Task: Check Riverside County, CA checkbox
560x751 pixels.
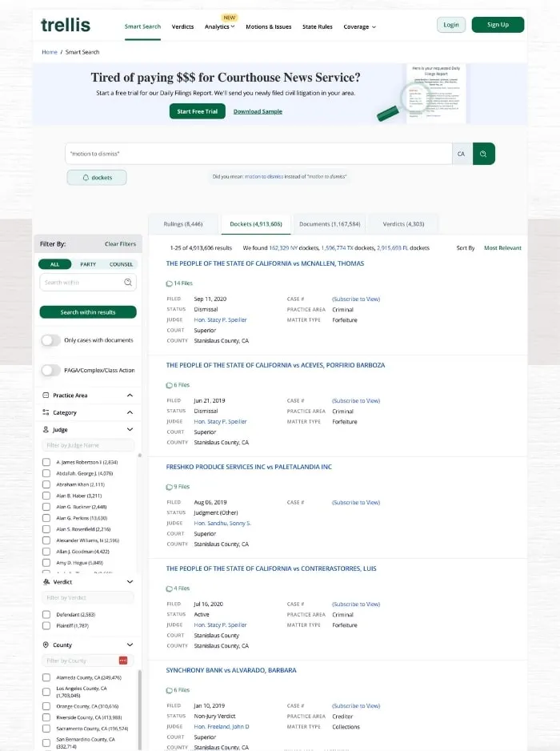Action: click(x=46, y=717)
